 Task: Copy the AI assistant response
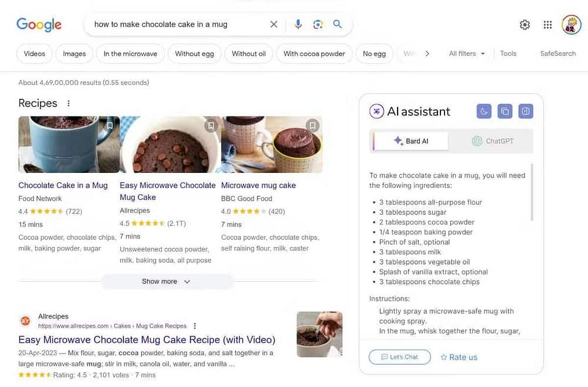pyautogui.click(x=505, y=111)
